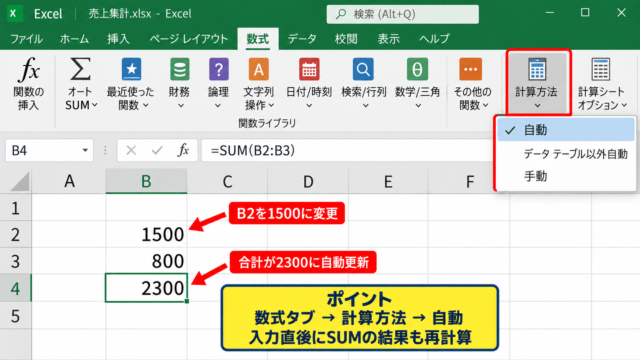Open 計算シートオプション icon
The height and width of the screenshot is (360, 640).
point(600,69)
